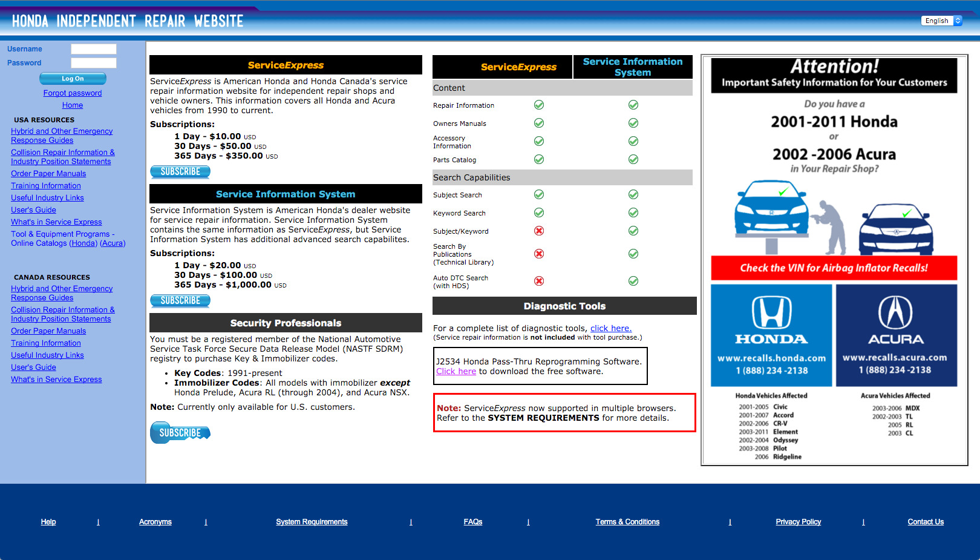The height and width of the screenshot is (560, 980).
Task: Follow 'Click here' to download J2534 software
Action: [x=456, y=371]
